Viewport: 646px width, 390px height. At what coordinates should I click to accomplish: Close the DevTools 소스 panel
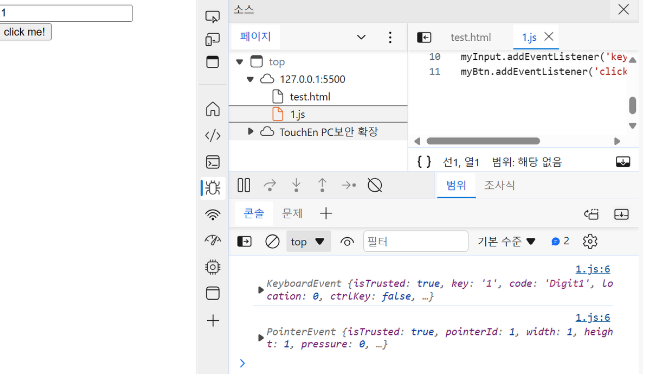click(x=623, y=9)
